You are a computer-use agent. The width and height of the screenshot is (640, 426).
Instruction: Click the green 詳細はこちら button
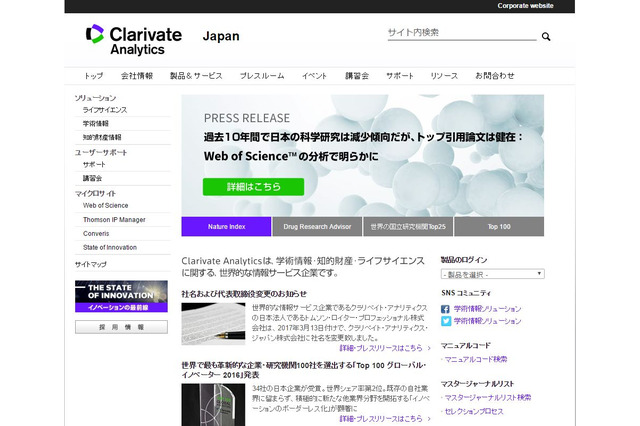pyautogui.click(x=253, y=187)
